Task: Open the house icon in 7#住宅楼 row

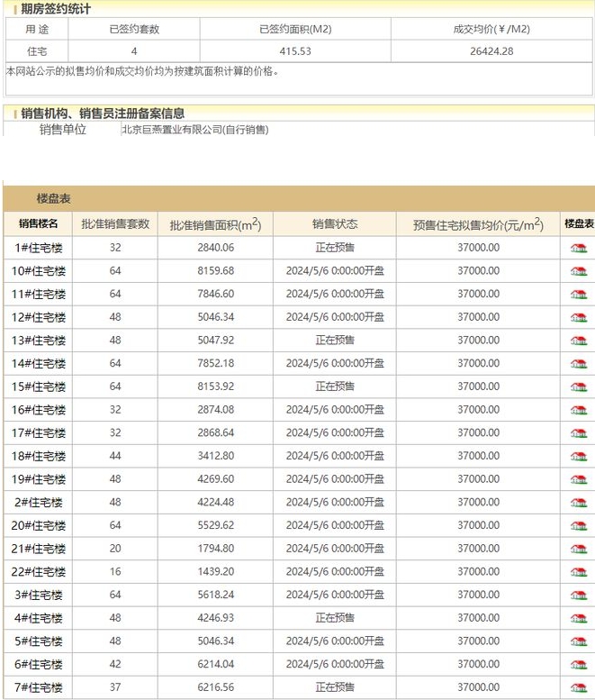Action: click(578, 687)
